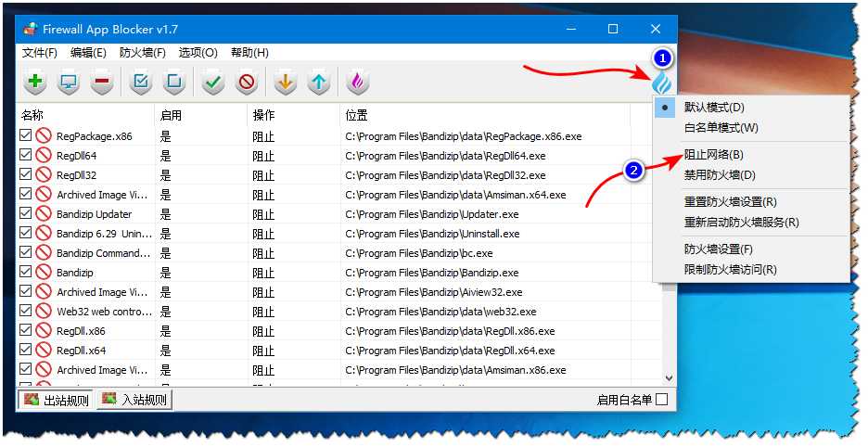Toggle checkbox for Bandizip 6.29 Uninstall row
This screenshot has height=447, width=868.
tap(25, 233)
